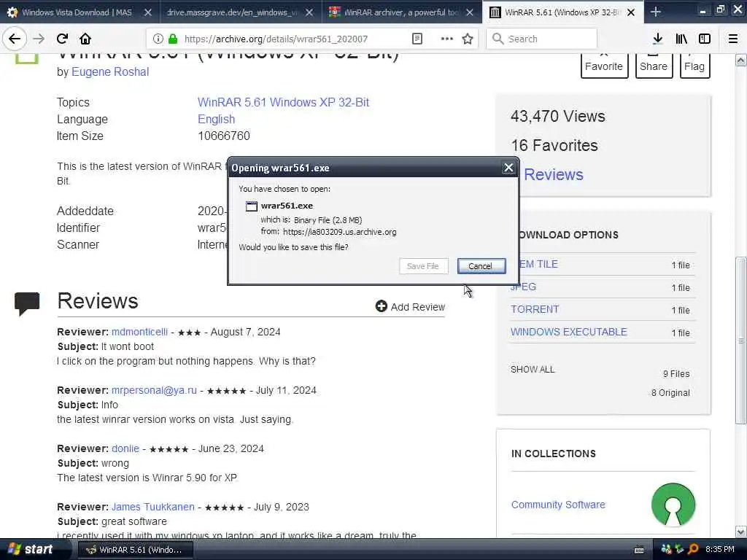This screenshot has height=560, width=747.
Task: Open the Eugene Roshal author link
Action: click(x=110, y=72)
